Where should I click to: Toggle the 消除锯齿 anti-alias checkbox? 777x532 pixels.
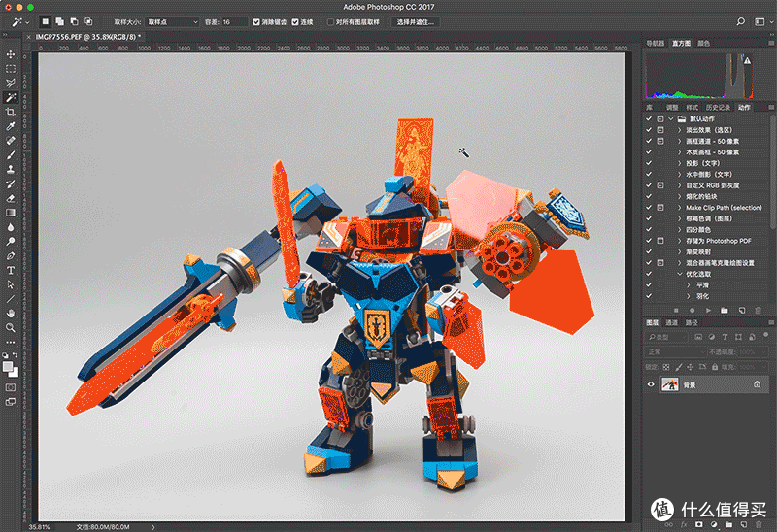pyautogui.click(x=256, y=21)
